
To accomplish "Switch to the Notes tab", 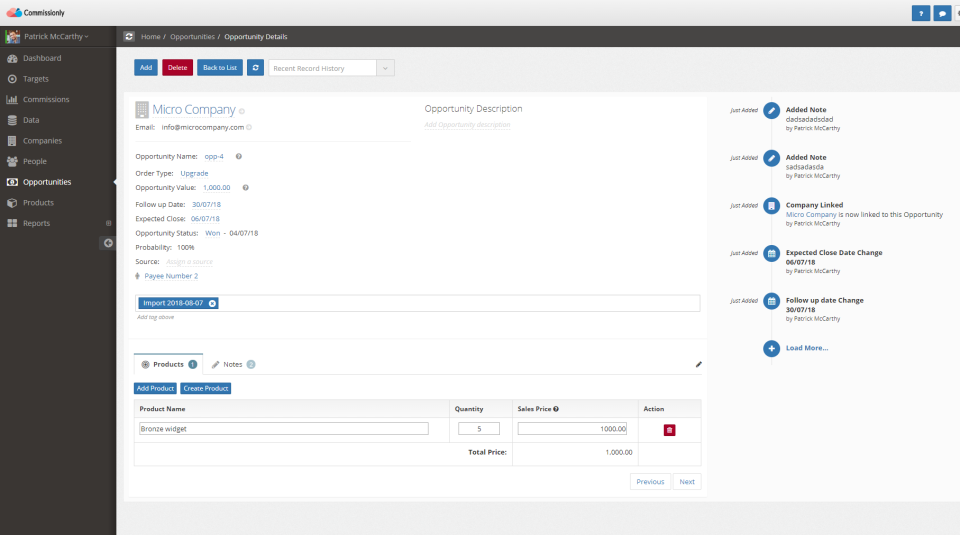I will (233, 364).
